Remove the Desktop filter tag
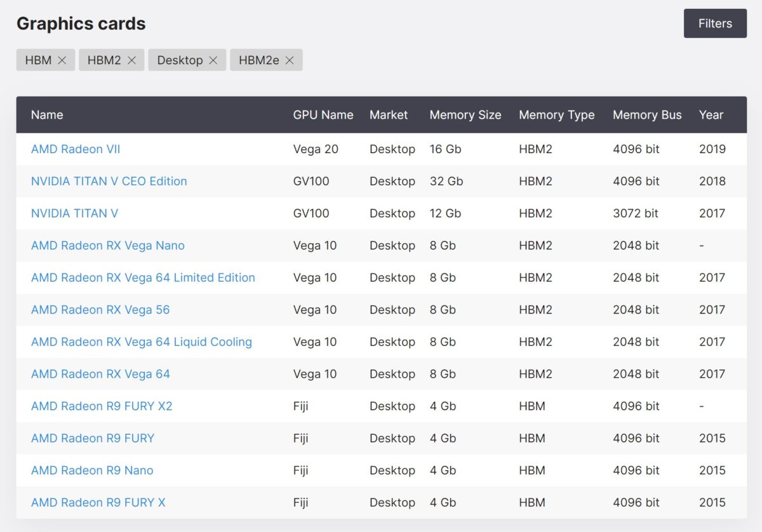Viewport: 762px width, 532px height. (x=213, y=60)
